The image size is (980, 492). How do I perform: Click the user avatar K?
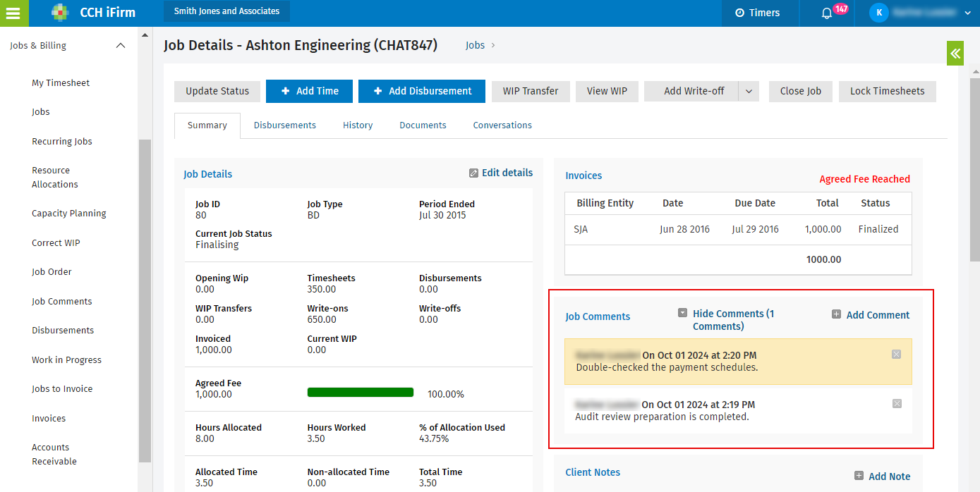(879, 13)
